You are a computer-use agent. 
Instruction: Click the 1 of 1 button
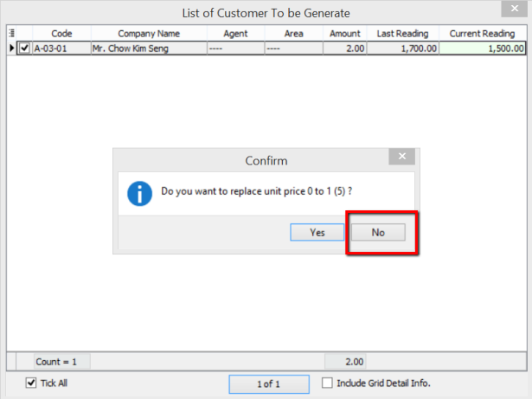tap(270, 383)
